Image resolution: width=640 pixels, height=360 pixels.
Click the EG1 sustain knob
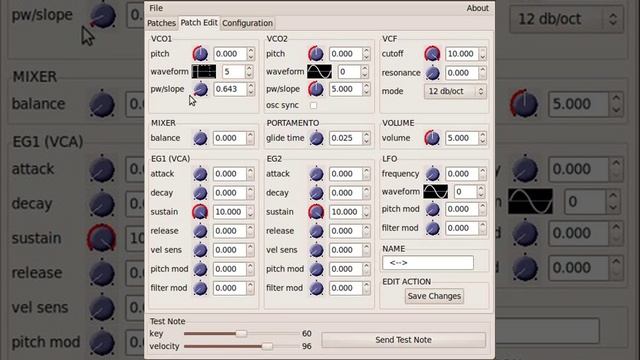(x=200, y=212)
